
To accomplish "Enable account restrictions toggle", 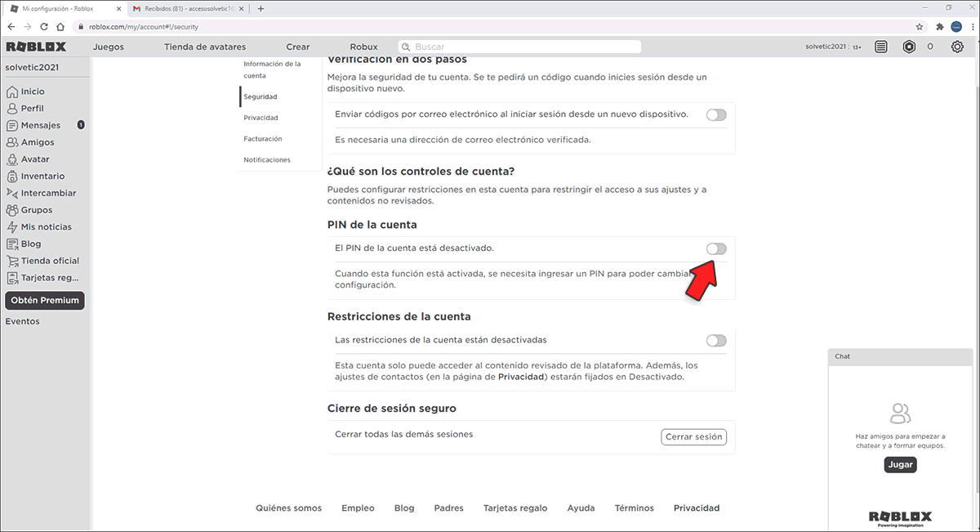I will [716, 340].
